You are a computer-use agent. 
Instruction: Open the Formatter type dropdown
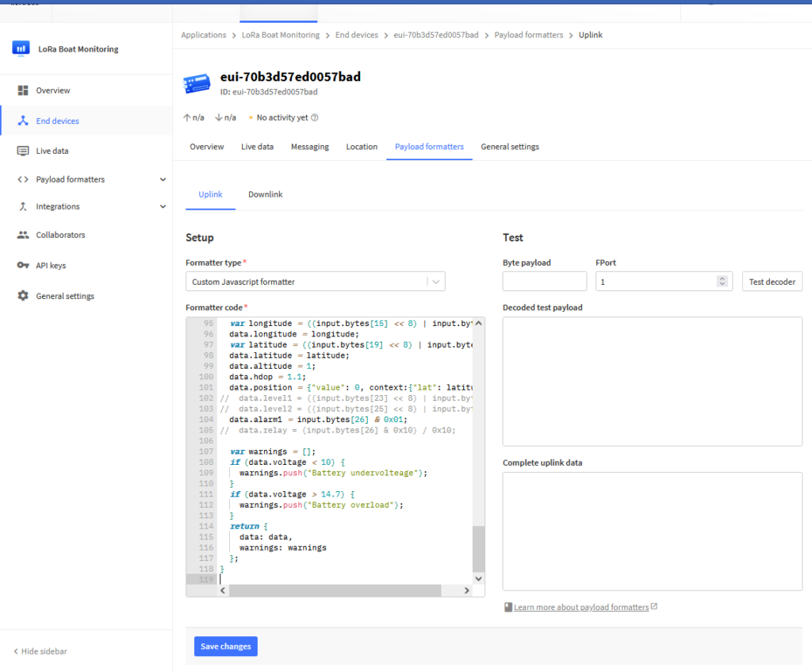(x=315, y=281)
